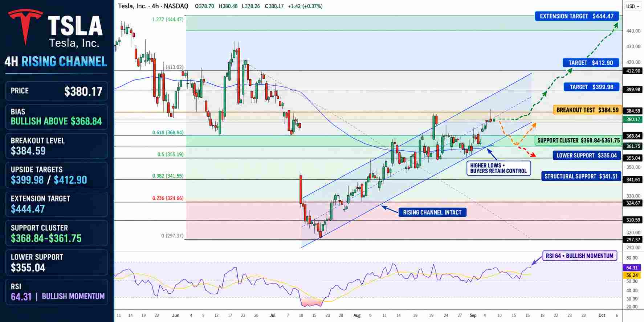Image resolution: width=644 pixels, height=322 pixels.
Task: Click the 310.59 price axis tag
Action: (633, 220)
